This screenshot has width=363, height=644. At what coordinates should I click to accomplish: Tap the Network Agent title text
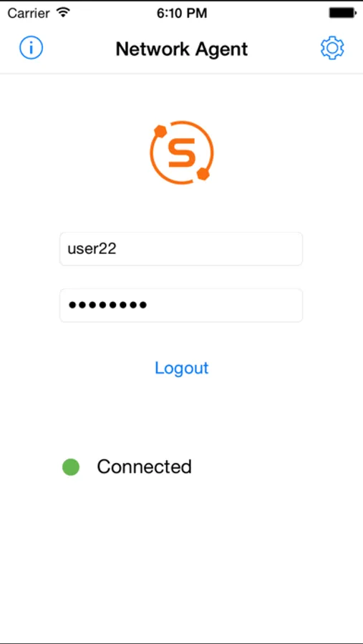pyautogui.click(x=182, y=49)
